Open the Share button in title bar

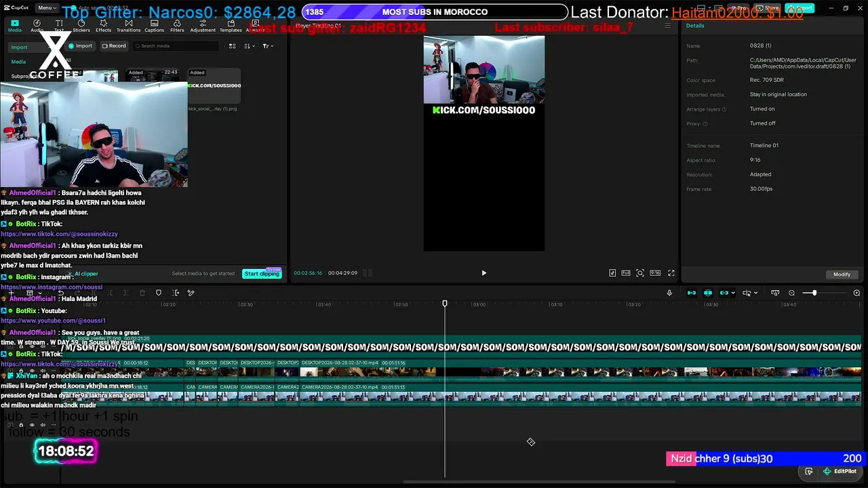point(768,8)
